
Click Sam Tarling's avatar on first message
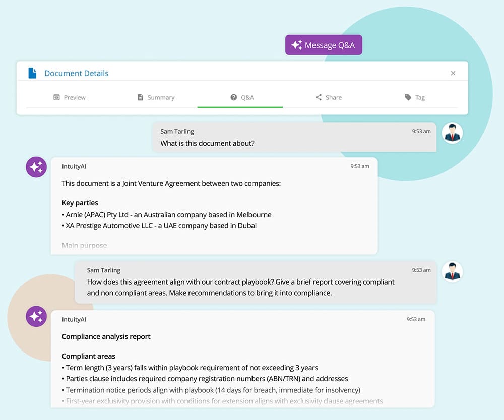(452, 133)
